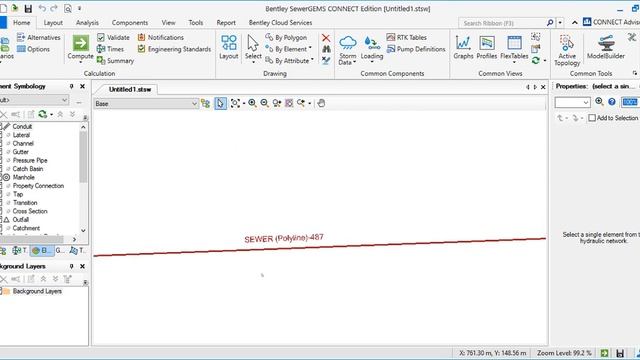Open dropdown next to Zoom Extents icon
The height and width of the screenshot is (360, 640).
pos(244,104)
